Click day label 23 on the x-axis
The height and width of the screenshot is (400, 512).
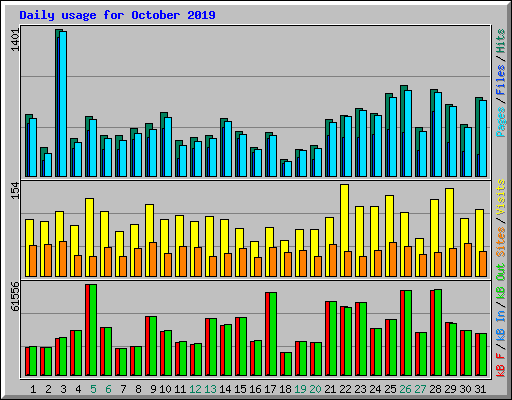[x=360, y=389]
